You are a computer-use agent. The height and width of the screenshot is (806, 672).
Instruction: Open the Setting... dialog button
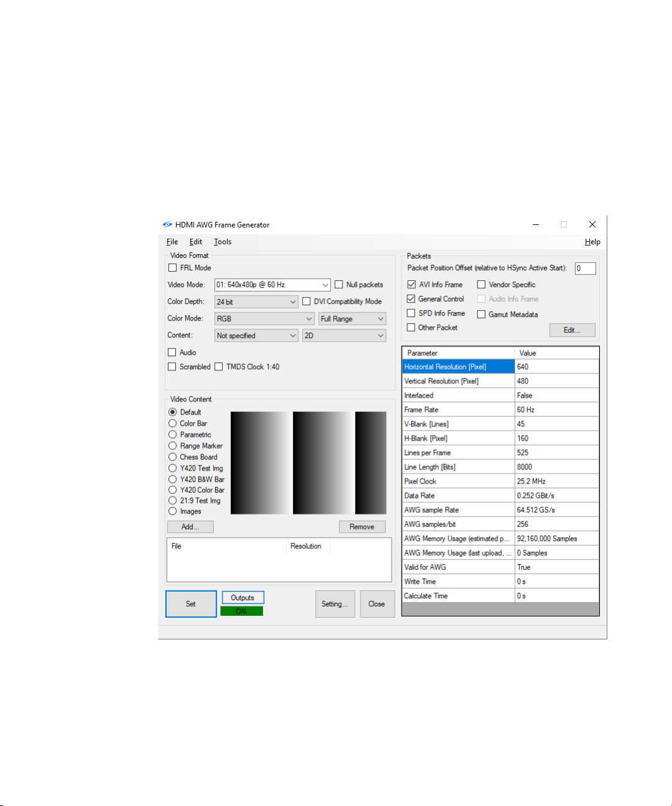pyautogui.click(x=334, y=604)
